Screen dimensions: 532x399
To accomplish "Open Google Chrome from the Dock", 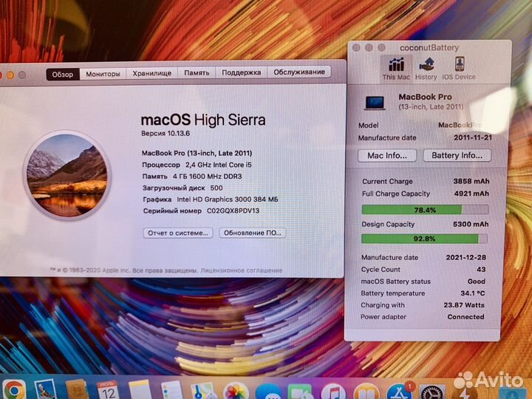I will pyautogui.click(x=14, y=390).
